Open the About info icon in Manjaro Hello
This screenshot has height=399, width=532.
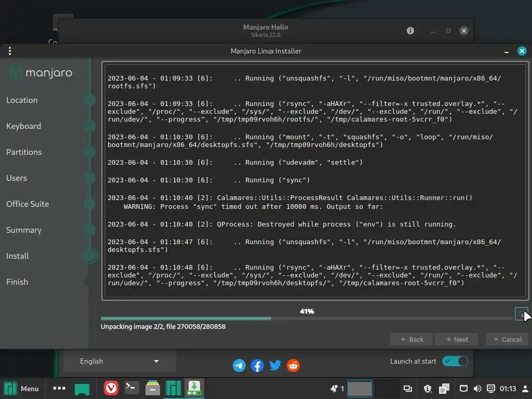click(x=410, y=31)
